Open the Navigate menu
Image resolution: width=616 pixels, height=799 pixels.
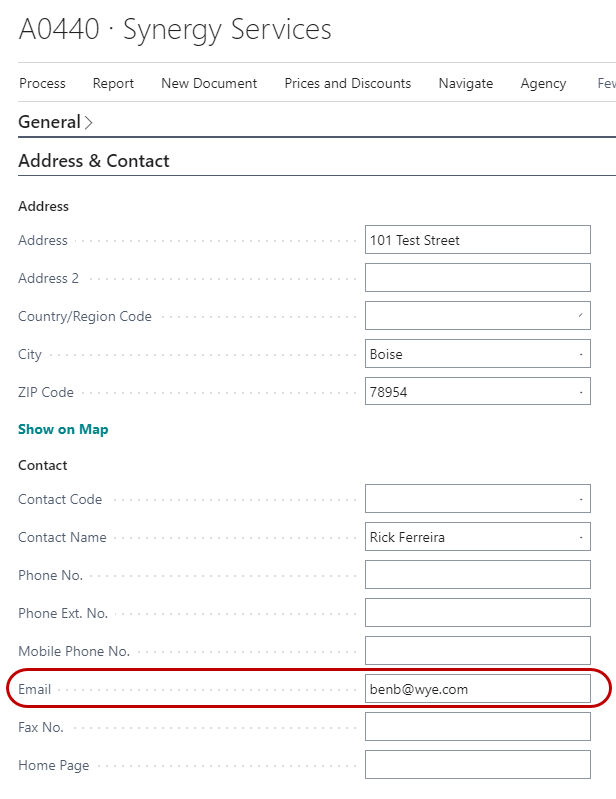click(x=465, y=84)
